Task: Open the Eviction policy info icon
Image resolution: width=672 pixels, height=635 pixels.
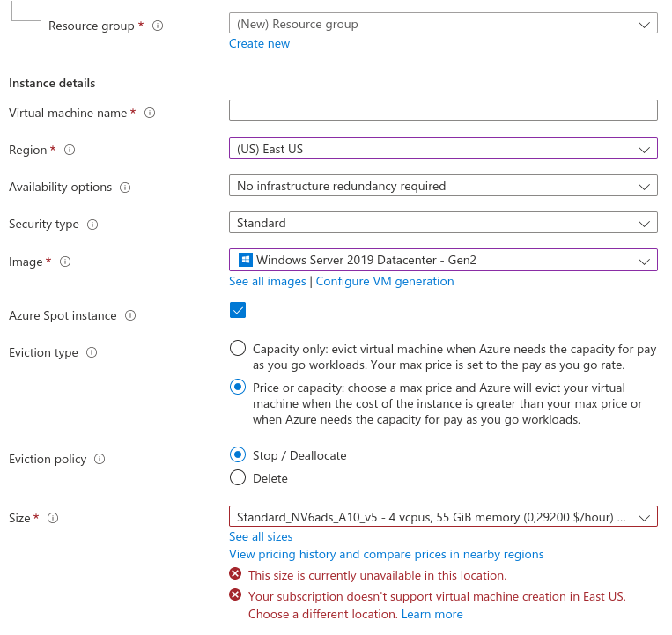Action: (x=100, y=459)
